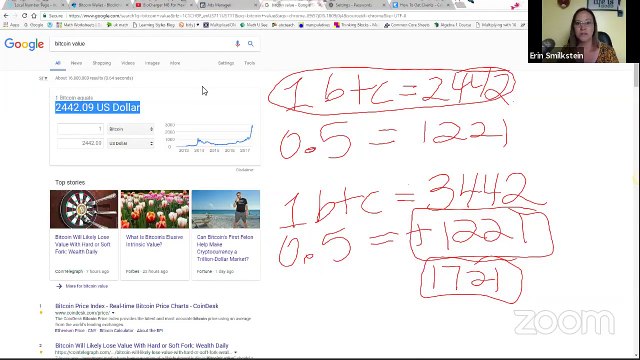Select the All search tab

coord(58,63)
